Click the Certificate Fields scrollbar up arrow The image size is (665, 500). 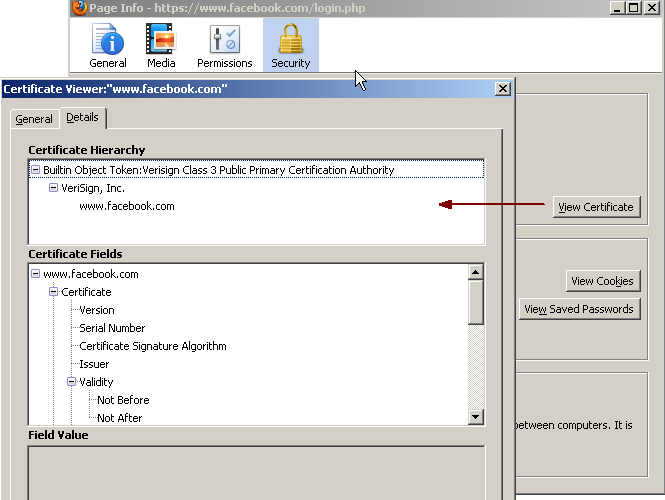click(x=475, y=272)
